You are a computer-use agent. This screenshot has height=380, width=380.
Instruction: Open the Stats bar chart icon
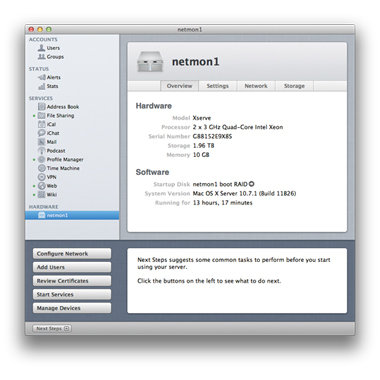click(41, 86)
